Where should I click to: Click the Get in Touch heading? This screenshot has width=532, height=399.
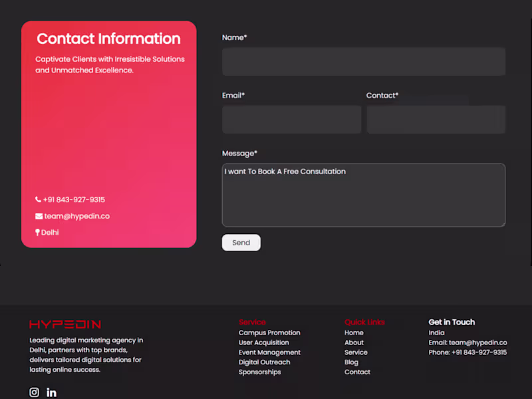point(452,323)
